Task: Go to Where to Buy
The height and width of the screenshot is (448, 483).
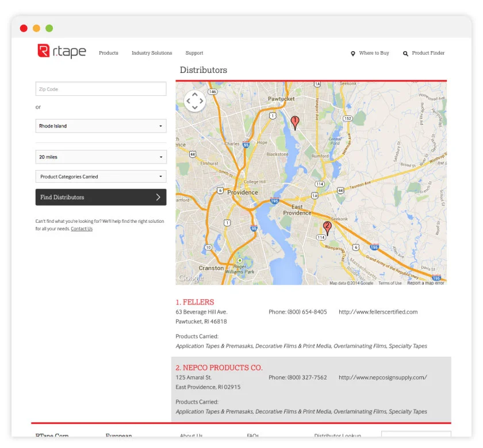Action: pyautogui.click(x=374, y=53)
